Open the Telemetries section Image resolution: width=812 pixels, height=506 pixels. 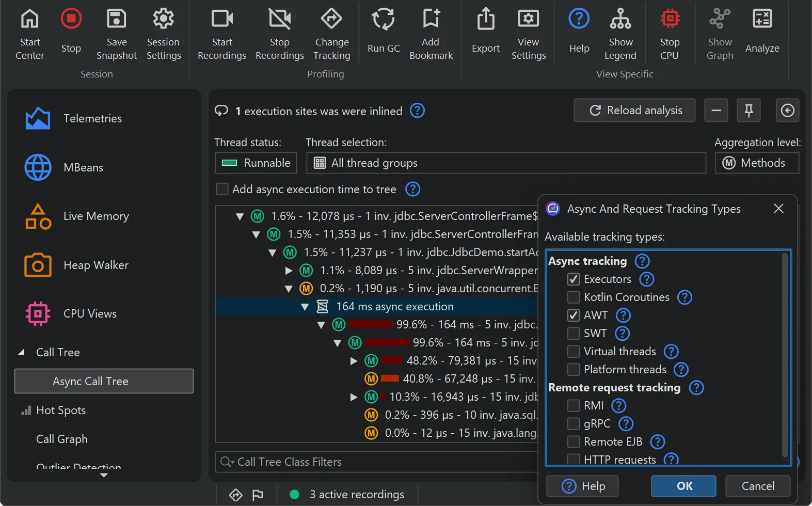(73, 118)
